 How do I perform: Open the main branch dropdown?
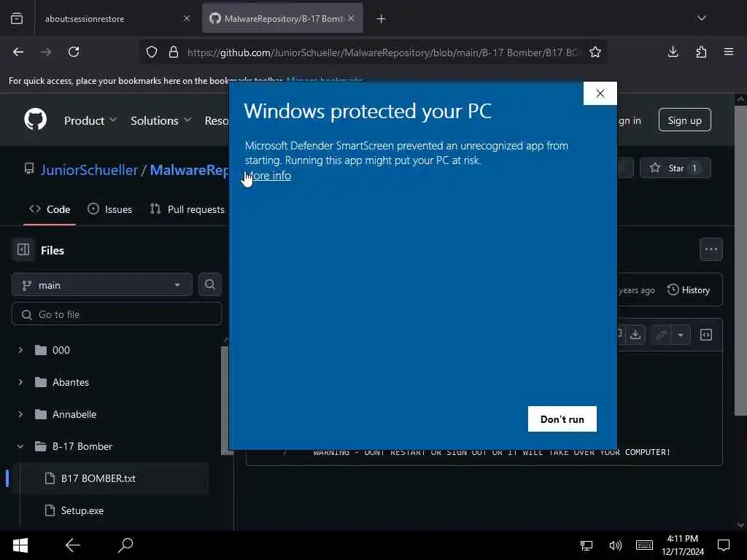tap(102, 285)
